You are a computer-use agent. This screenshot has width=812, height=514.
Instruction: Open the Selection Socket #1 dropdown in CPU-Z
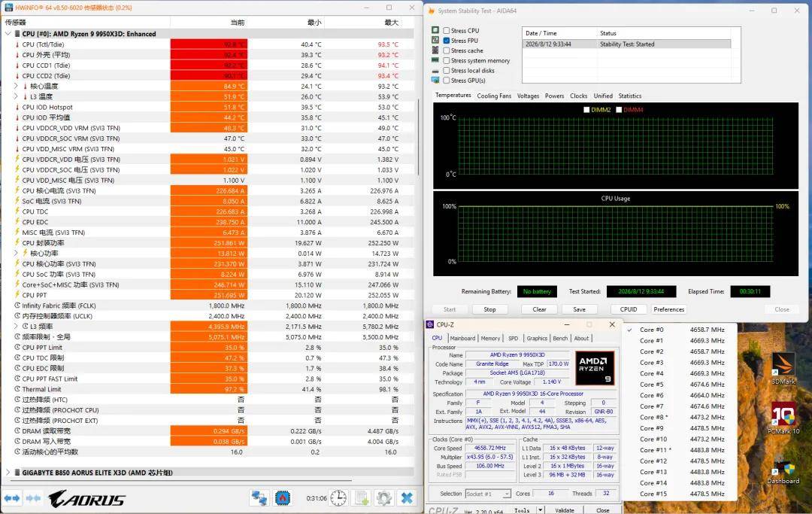pyautogui.click(x=489, y=494)
